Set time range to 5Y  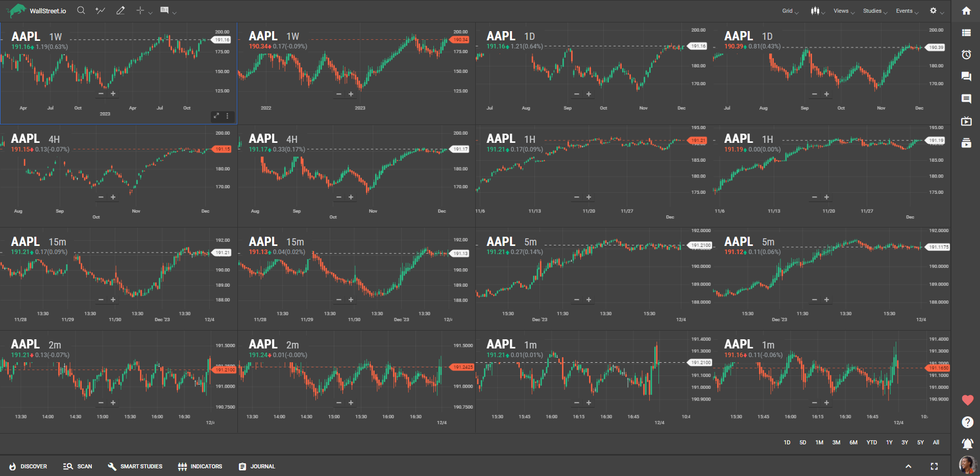(x=920, y=442)
